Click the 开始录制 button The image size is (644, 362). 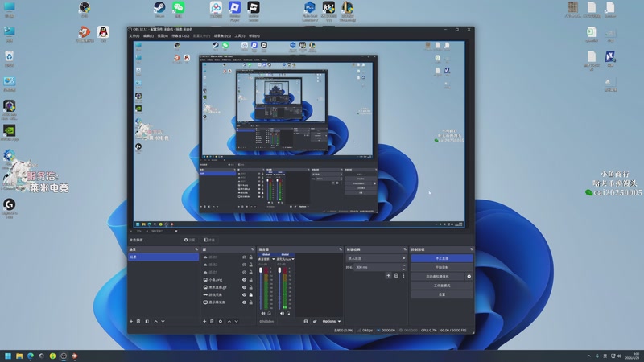[441, 267]
